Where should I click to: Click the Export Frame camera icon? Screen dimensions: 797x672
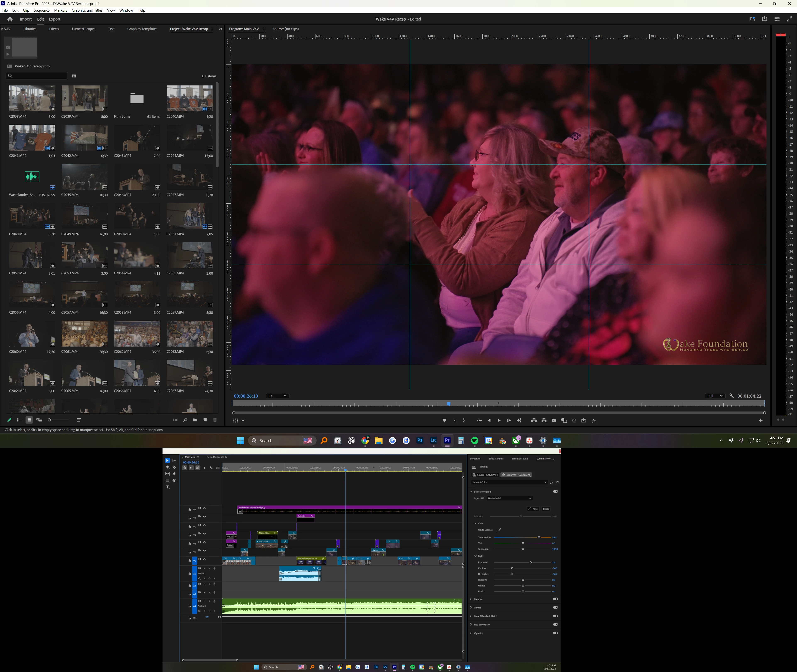[x=554, y=421]
